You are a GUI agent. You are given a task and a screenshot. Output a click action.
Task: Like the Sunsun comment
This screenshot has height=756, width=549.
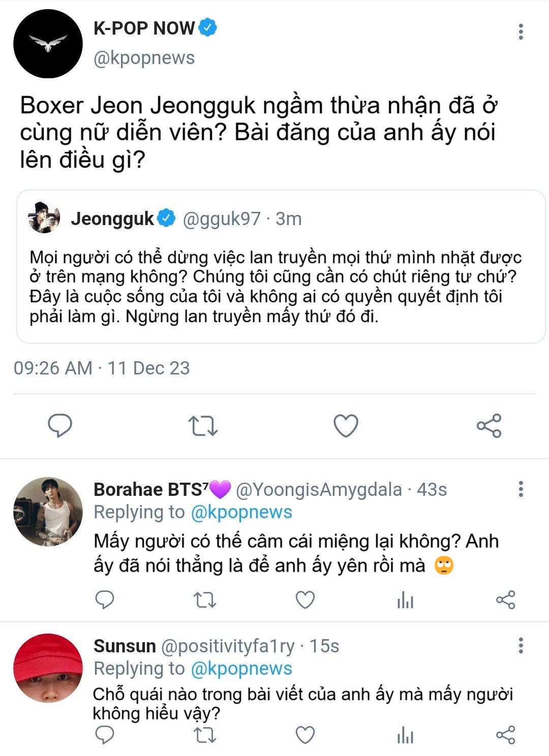coord(305,735)
